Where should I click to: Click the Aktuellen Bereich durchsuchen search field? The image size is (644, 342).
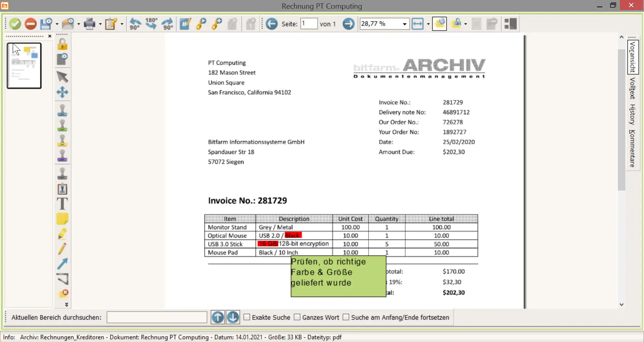tap(157, 317)
